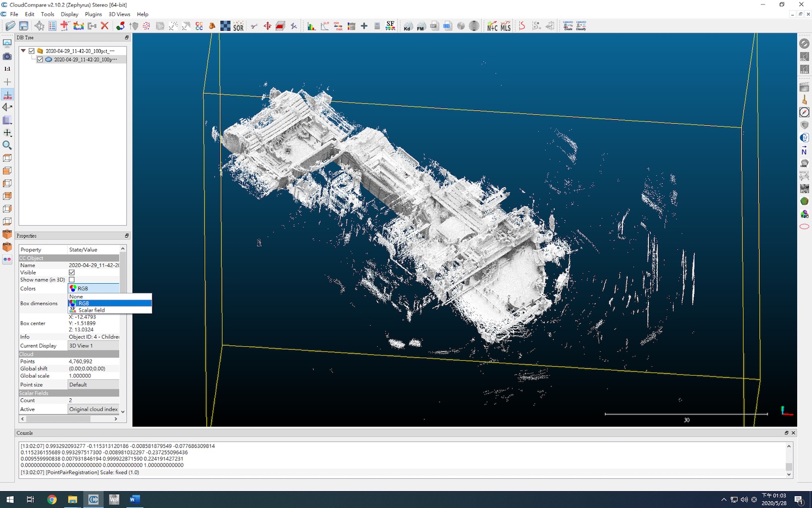Click the Save floppy disk icon
This screenshot has height=508, width=812.
tap(23, 26)
